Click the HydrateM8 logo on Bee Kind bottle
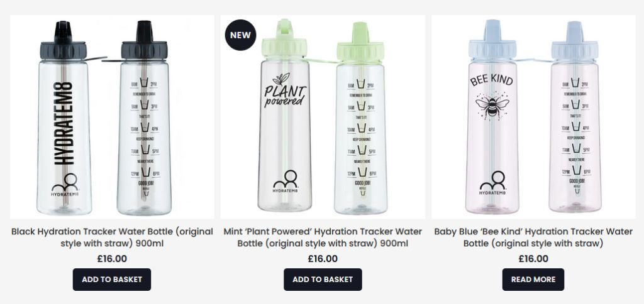The height and width of the screenshot is (304, 644). pyautogui.click(x=492, y=183)
